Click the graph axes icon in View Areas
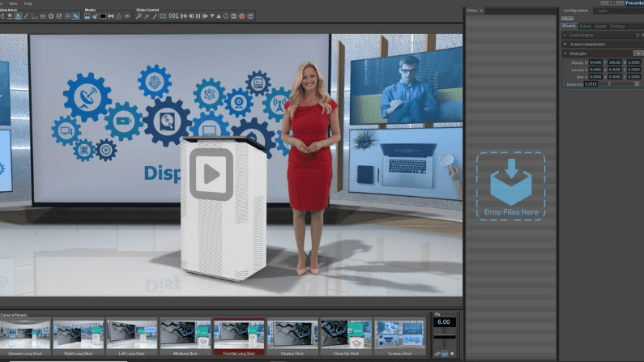 coord(35,16)
